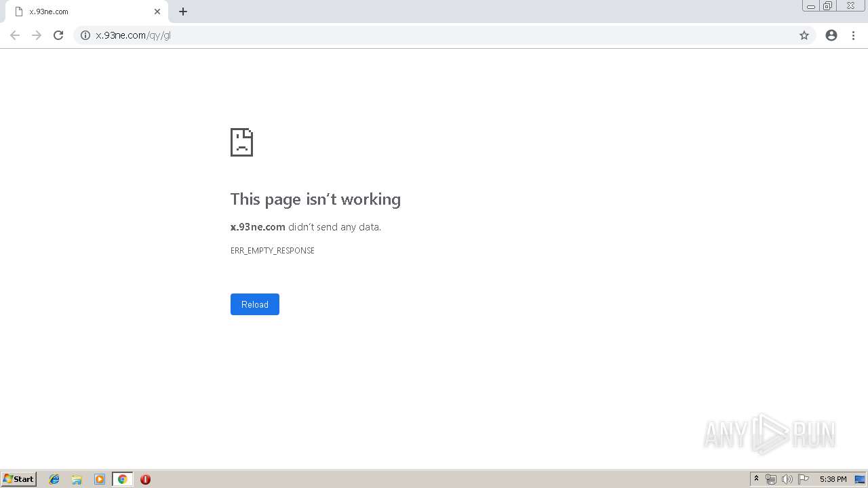The height and width of the screenshot is (488, 868).
Task: Close the x.93ne.com tab
Action: click(157, 12)
